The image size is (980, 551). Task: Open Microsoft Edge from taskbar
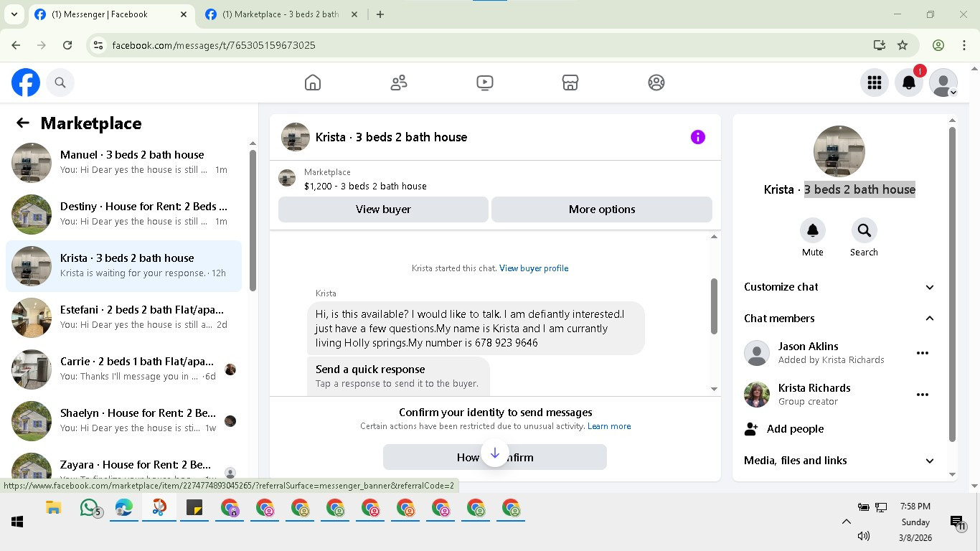click(x=124, y=508)
